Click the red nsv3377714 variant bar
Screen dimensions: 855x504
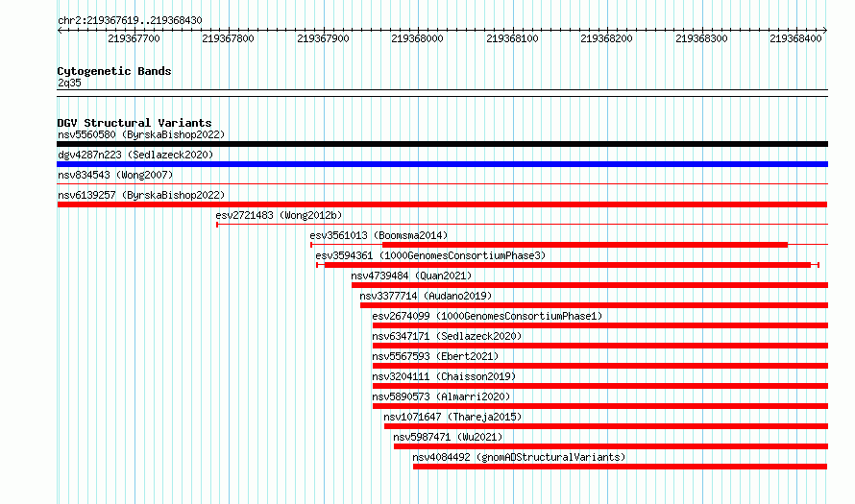[595, 305]
